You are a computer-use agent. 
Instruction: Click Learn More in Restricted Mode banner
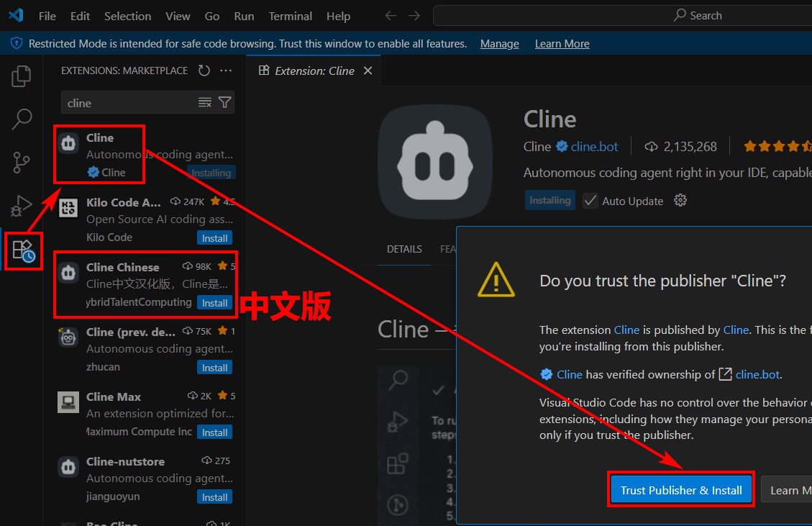562,43
